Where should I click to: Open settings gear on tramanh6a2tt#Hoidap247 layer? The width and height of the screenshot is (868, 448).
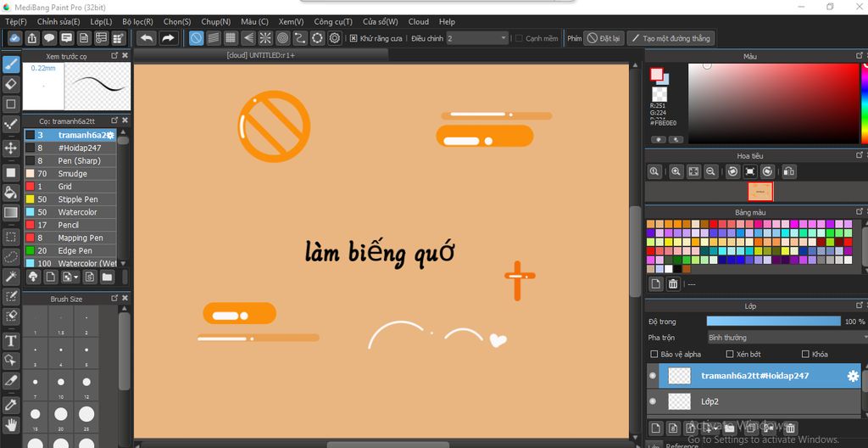tap(853, 376)
